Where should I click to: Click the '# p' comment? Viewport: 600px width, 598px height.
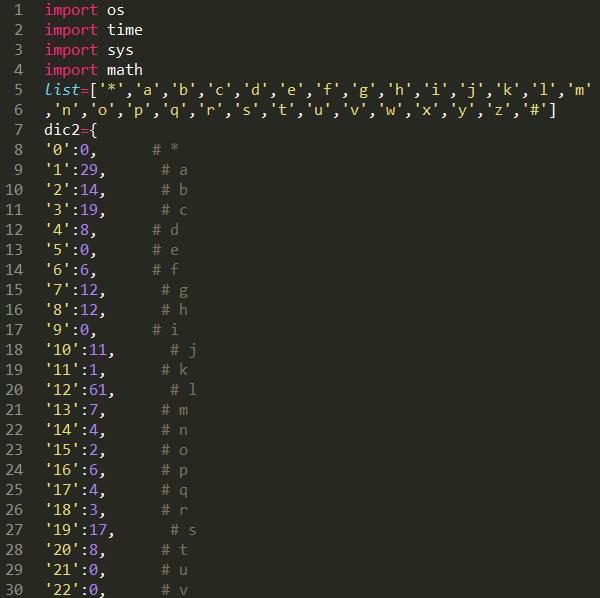click(174, 470)
